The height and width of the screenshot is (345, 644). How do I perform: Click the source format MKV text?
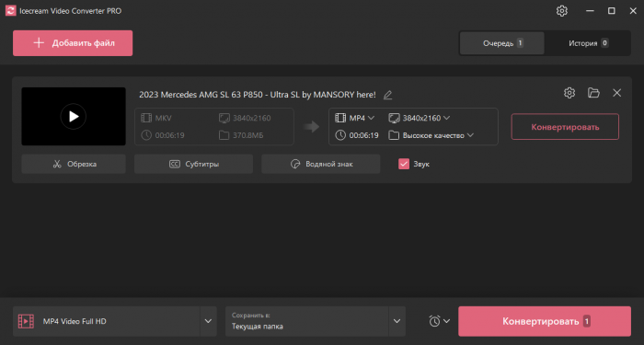(x=163, y=119)
